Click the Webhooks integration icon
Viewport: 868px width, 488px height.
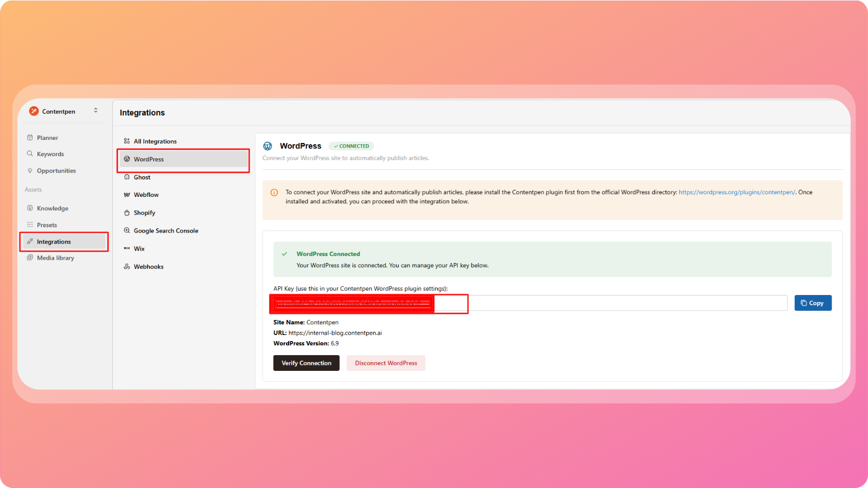pos(127,267)
